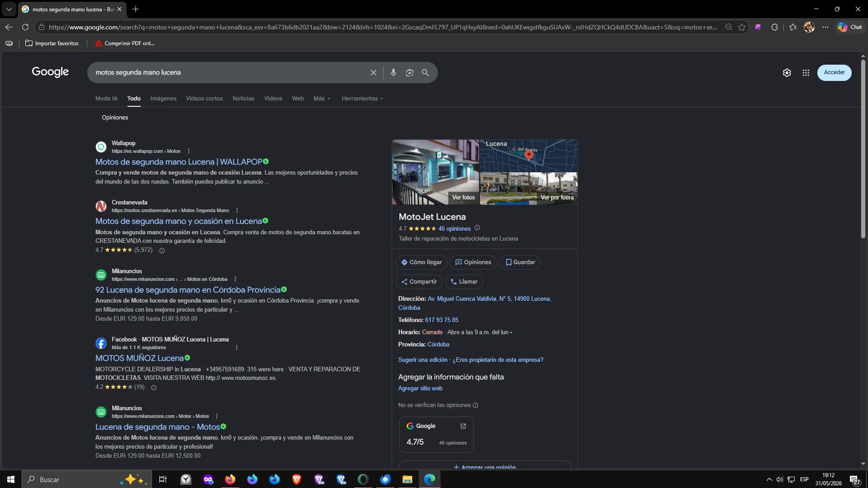Switch to Videos cortos tab
Image resolution: width=868 pixels, height=488 pixels.
point(204,99)
